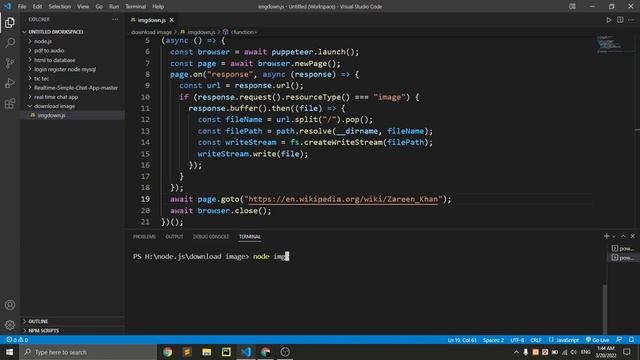Click the errors and warnings status indicator

tap(17, 340)
